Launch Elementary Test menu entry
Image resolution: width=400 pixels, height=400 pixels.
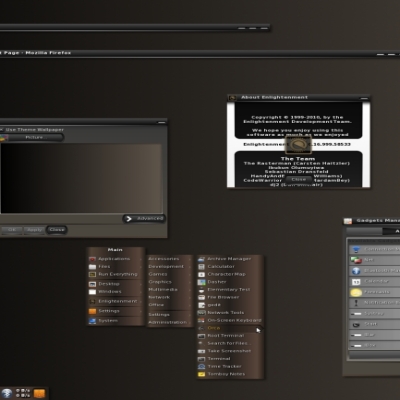230,289
